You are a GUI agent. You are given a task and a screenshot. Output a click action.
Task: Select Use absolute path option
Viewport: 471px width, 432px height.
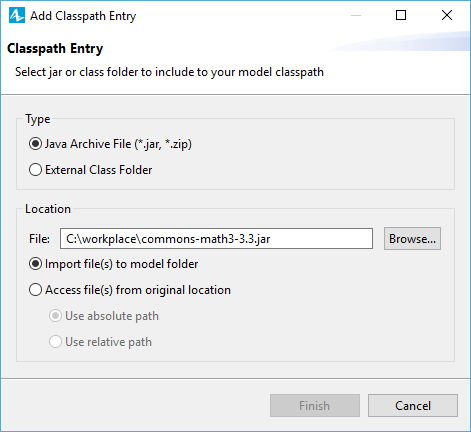104,316
